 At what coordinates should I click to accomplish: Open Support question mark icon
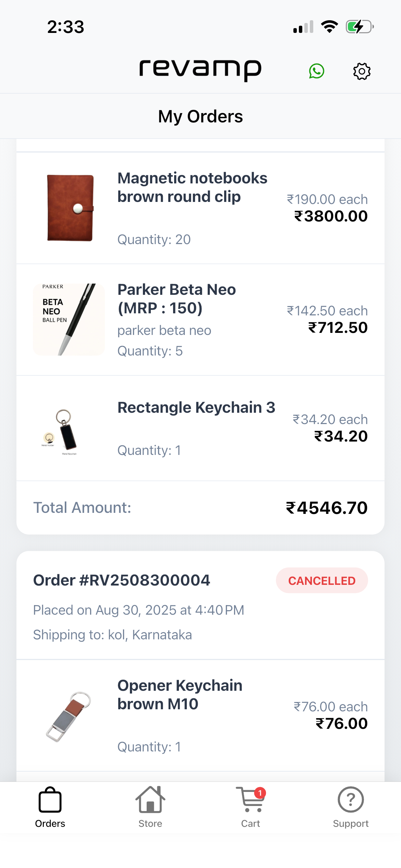pyautogui.click(x=351, y=800)
